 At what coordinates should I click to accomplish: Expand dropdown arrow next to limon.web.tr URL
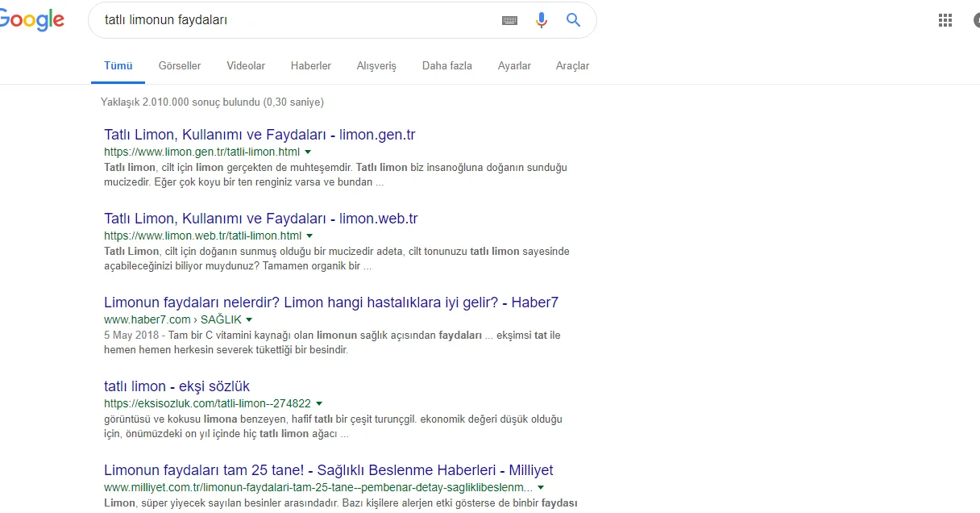tap(309, 236)
